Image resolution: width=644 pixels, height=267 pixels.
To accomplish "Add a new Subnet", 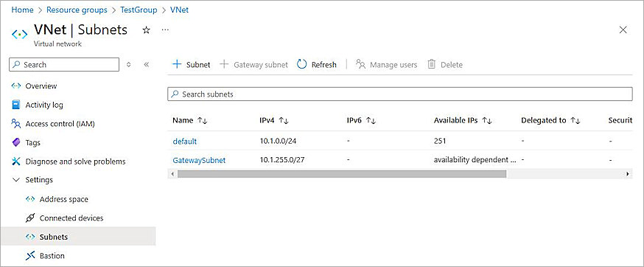I will (192, 65).
